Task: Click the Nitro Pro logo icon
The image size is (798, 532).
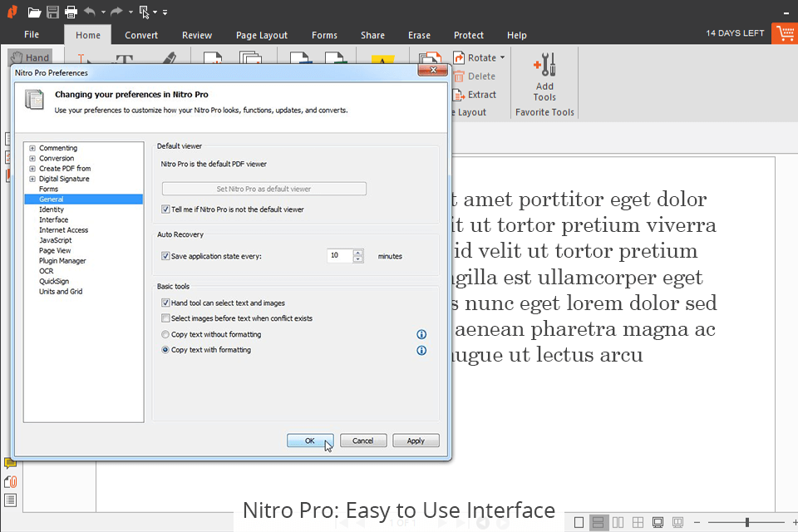Action: (12, 11)
